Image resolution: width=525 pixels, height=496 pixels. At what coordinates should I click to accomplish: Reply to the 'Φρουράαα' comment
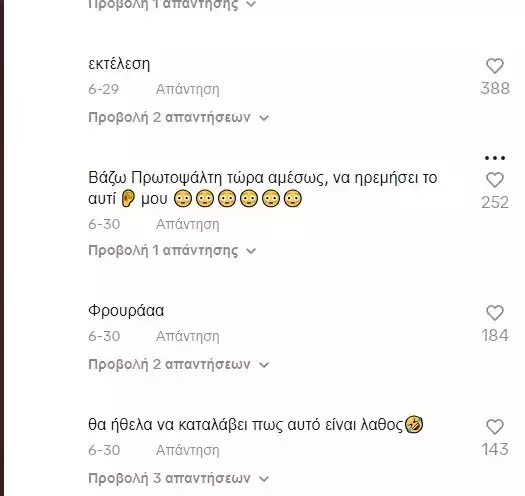coord(188,336)
